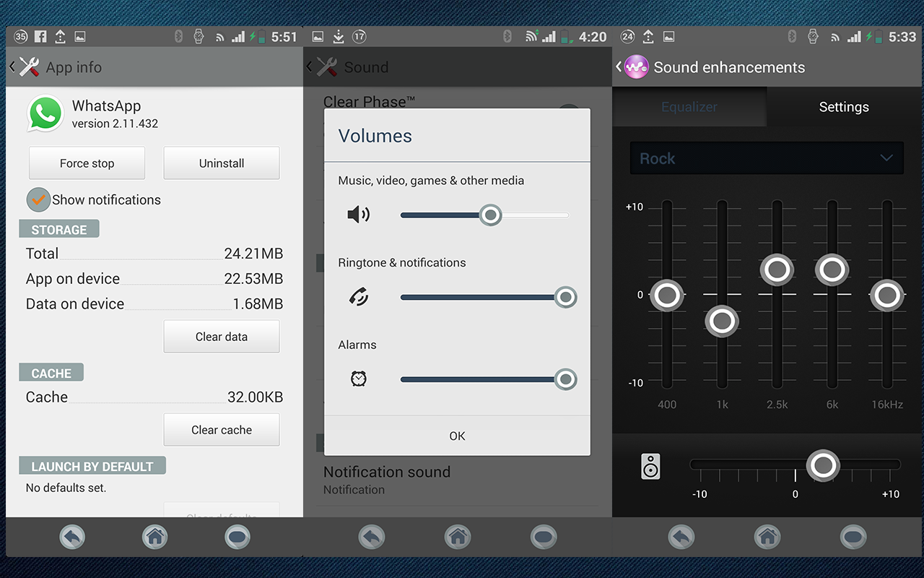Confirm Volumes dialog with OK
924x578 pixels.
(457, 436)
